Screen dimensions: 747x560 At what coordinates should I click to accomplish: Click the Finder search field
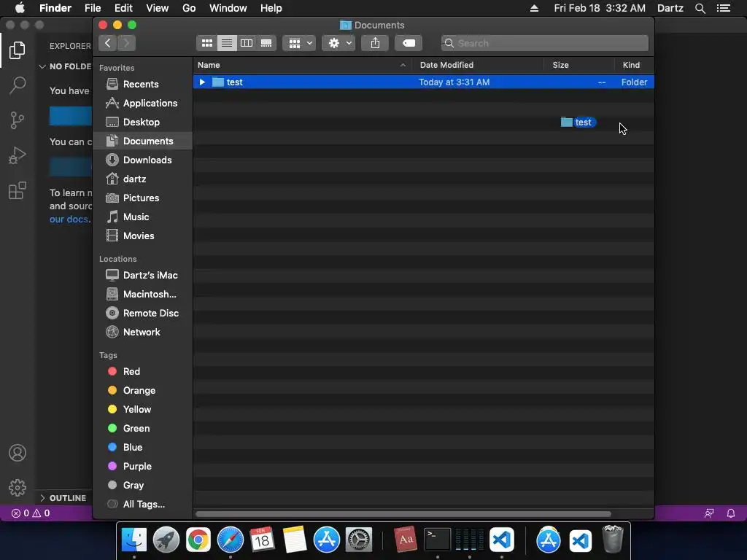pyautogui.click(x=545, y=43)
